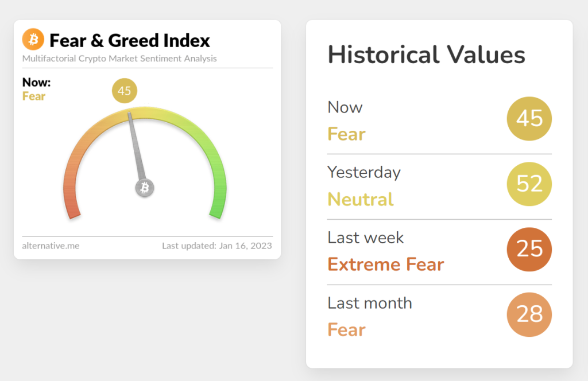This screenshot has width=588, height=381.
Task: Select the Last month row label
Action: pos(369,303)
